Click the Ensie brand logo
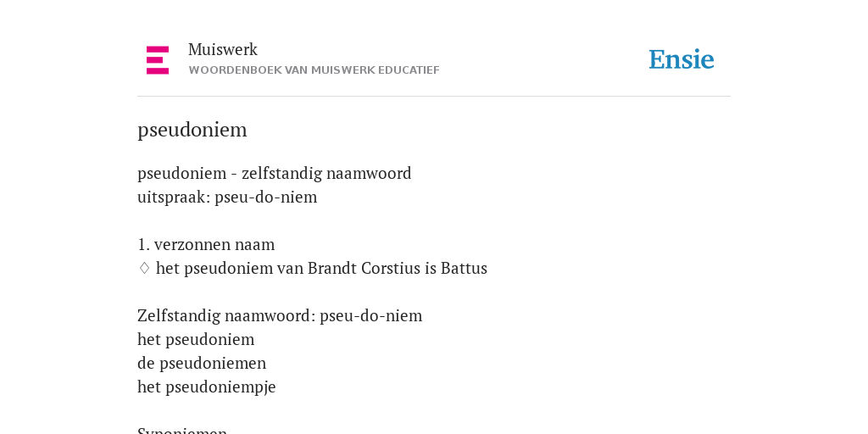Screen dimensions: 868x434 (682, 59)
